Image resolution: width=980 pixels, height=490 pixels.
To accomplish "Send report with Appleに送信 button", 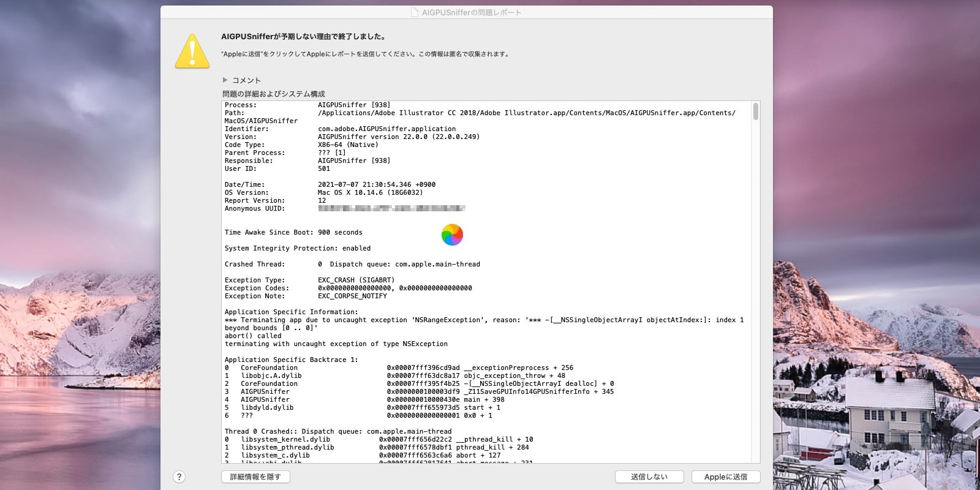I will click(725, 477).
